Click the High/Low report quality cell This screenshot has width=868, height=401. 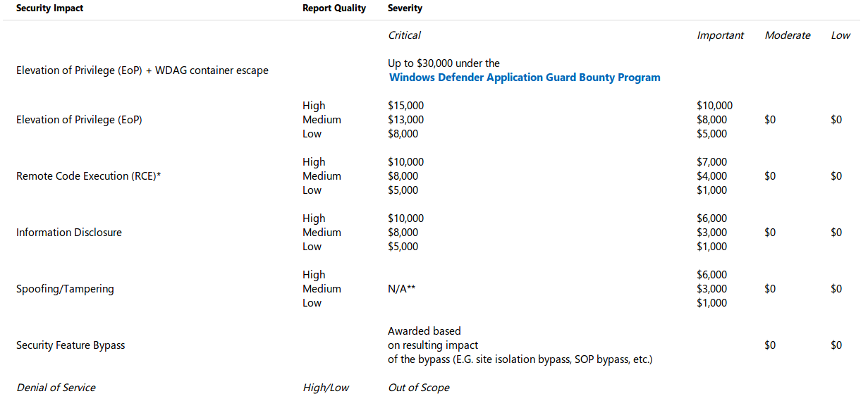point(326,388)
